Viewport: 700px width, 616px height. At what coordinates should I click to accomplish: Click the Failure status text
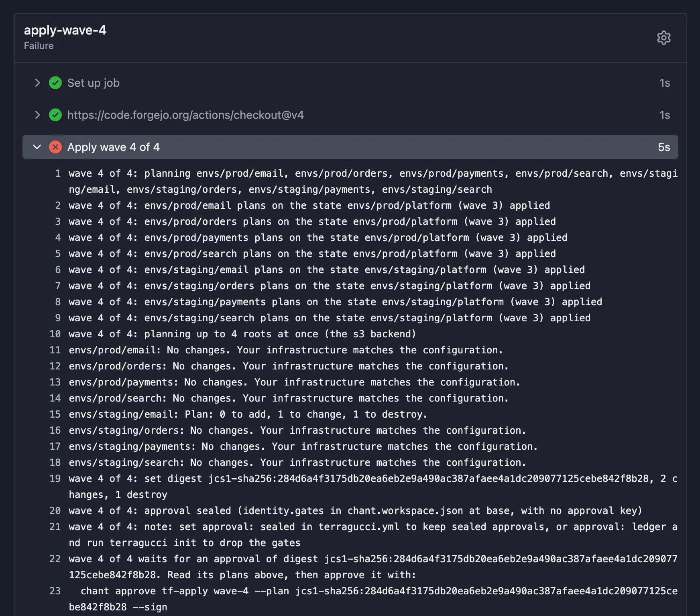point(39,46)
